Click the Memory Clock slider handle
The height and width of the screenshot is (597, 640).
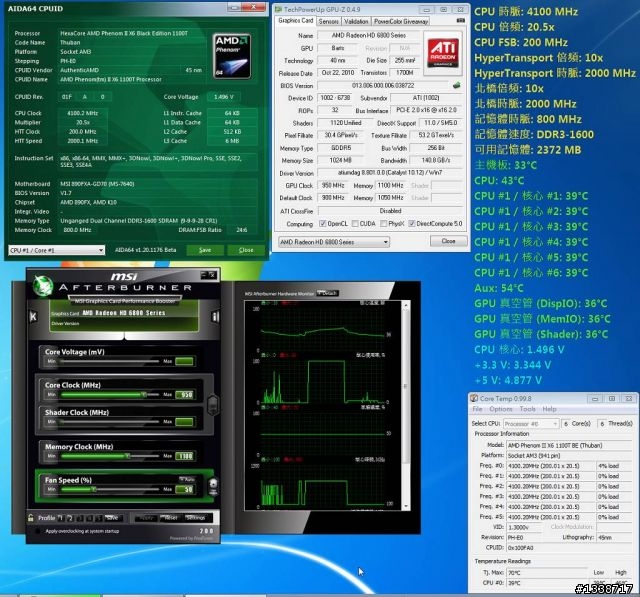click(x=128, y=456)
